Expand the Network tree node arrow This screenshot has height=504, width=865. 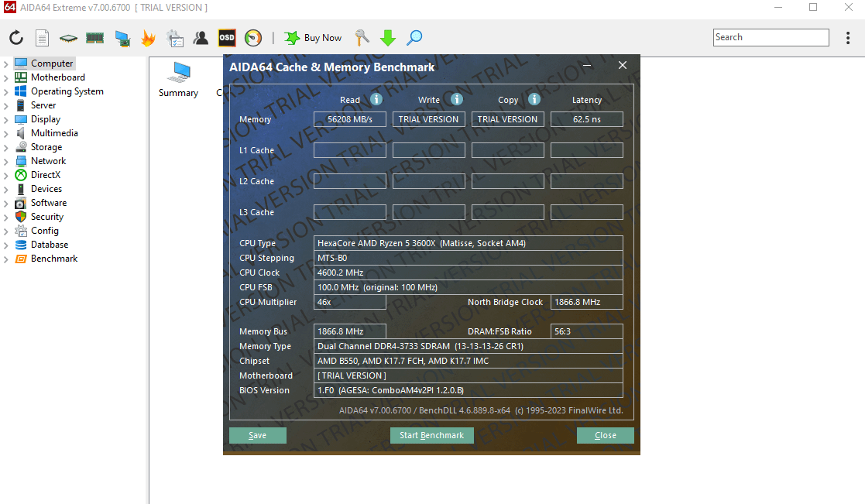click(x=6, y=162)
